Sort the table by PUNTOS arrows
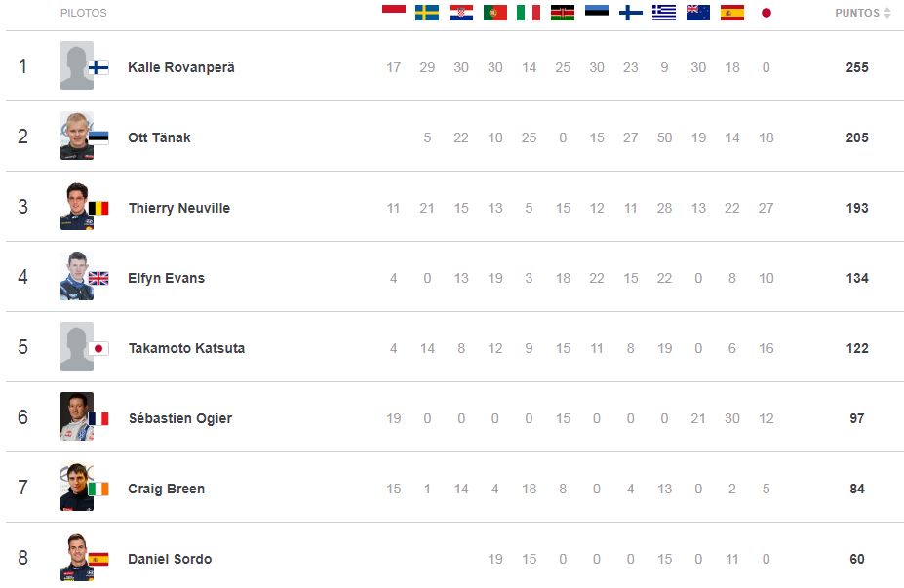 (x=887, y=14)
